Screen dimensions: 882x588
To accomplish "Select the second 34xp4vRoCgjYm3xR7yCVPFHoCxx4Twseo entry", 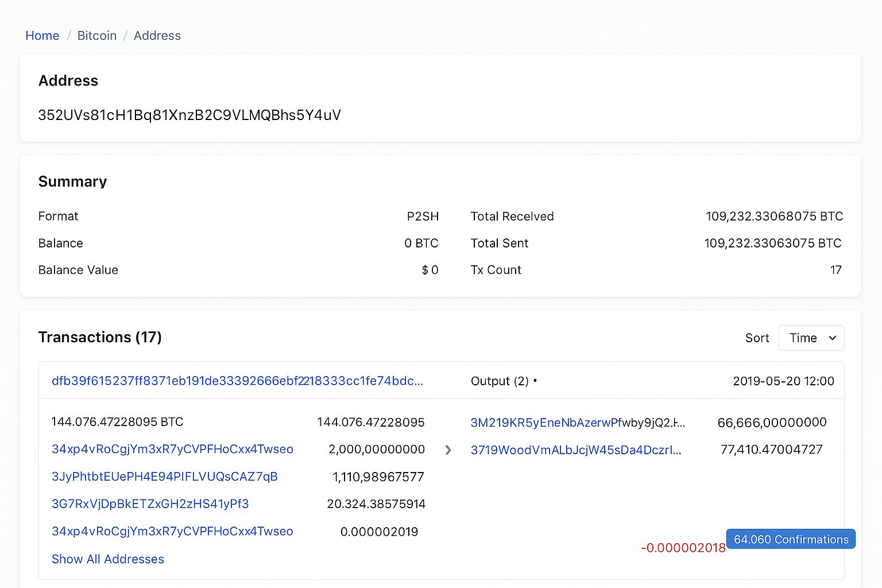I will (x=172, y=531).
